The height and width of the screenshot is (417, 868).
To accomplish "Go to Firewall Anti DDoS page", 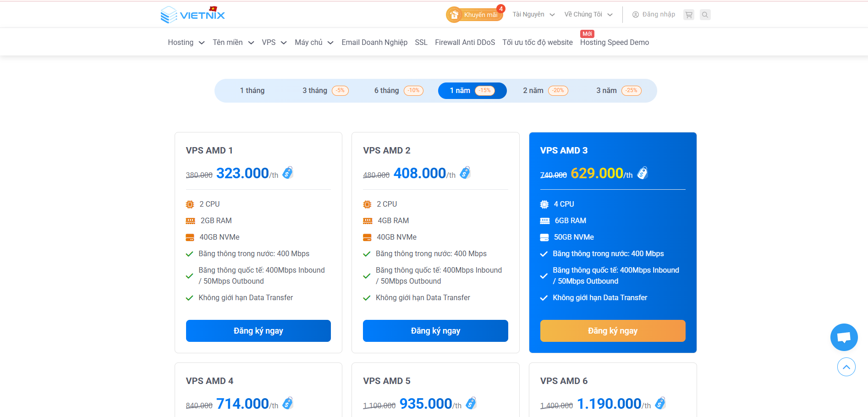I will click(x=465, y=43).
